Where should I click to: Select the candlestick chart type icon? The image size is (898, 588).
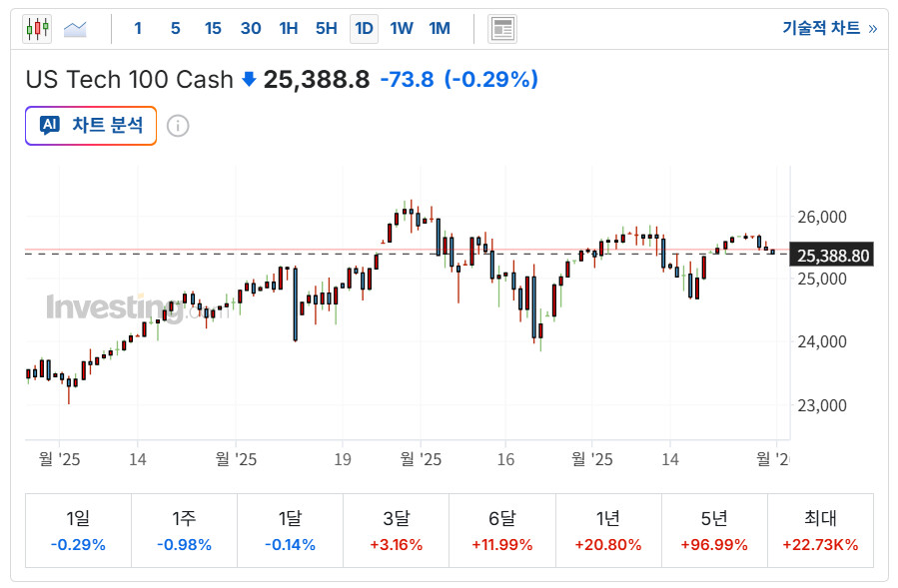pyautogui.click(x=37, y=29)
